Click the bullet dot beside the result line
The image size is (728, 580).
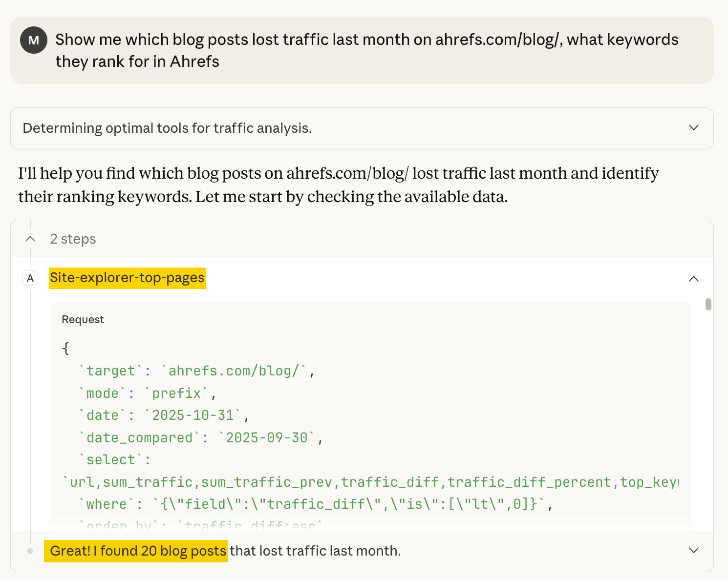point(30,551)
